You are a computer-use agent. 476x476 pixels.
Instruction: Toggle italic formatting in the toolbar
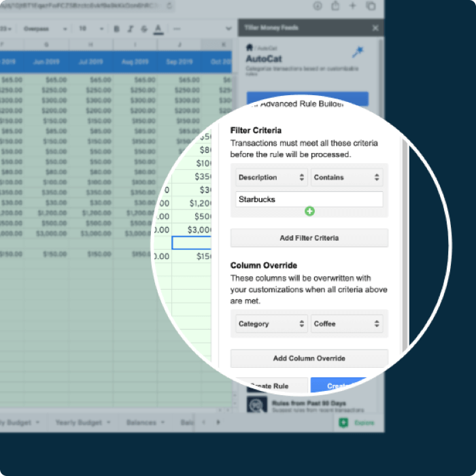(131, 29)
